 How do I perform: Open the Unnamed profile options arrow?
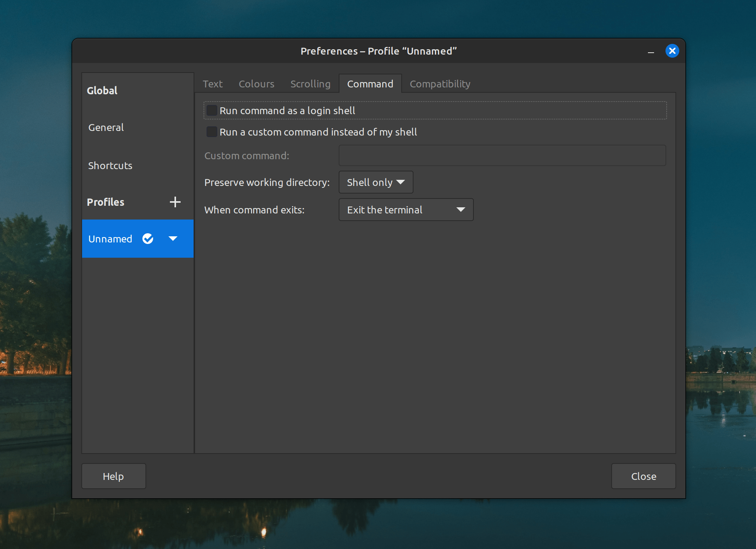pyautogui.click(x=173, y=239)
